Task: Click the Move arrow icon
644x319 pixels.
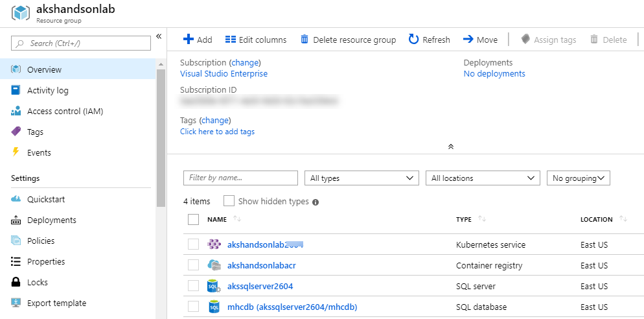Action: click(468, 40)
